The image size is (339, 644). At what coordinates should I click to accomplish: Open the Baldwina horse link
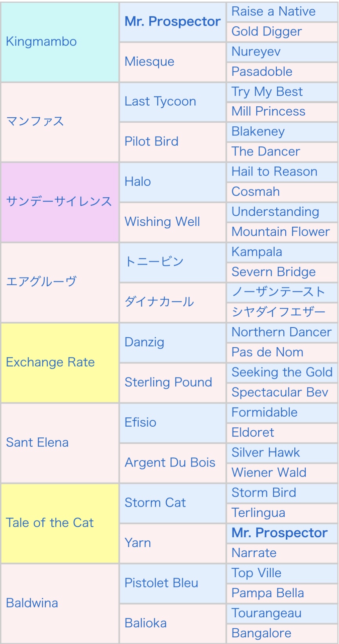(32, 603)
